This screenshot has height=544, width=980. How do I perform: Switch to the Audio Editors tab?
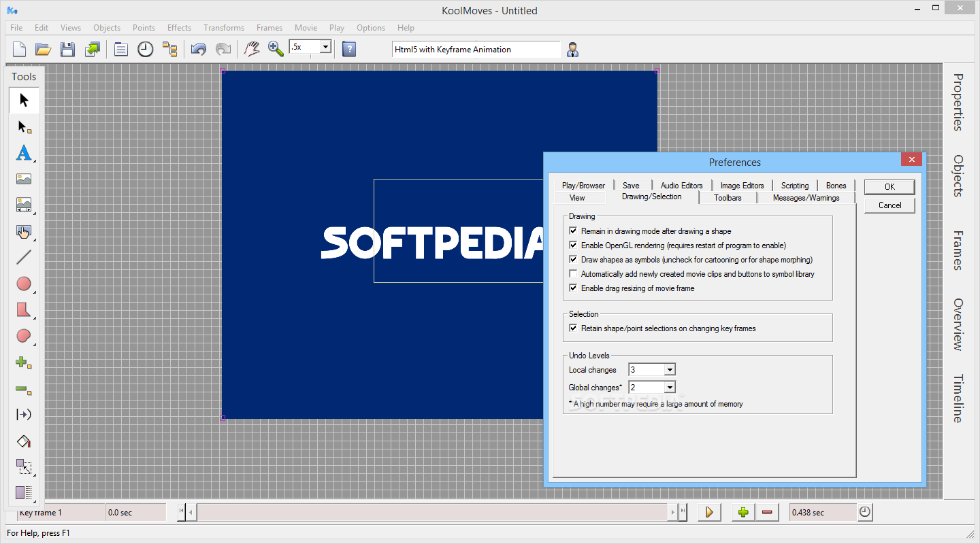[682, 186]
